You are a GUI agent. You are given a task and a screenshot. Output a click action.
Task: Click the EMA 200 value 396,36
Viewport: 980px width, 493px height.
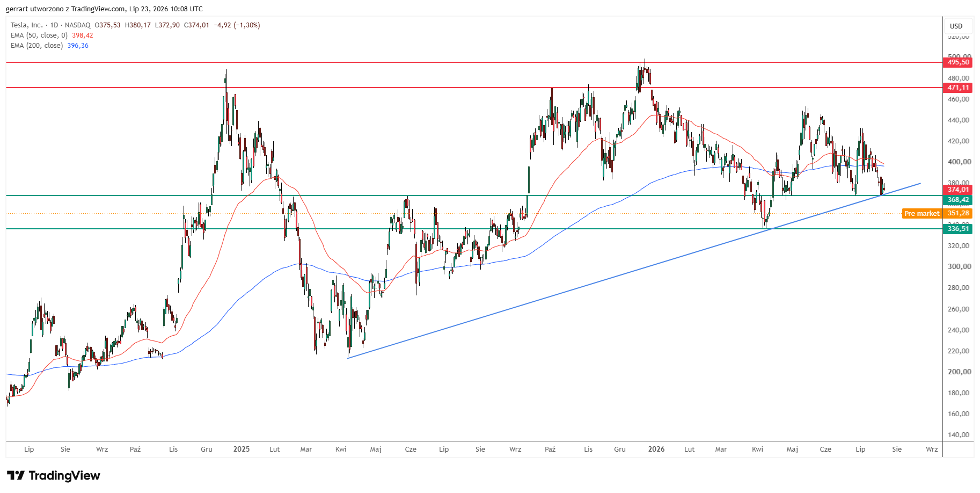[78, 46]
